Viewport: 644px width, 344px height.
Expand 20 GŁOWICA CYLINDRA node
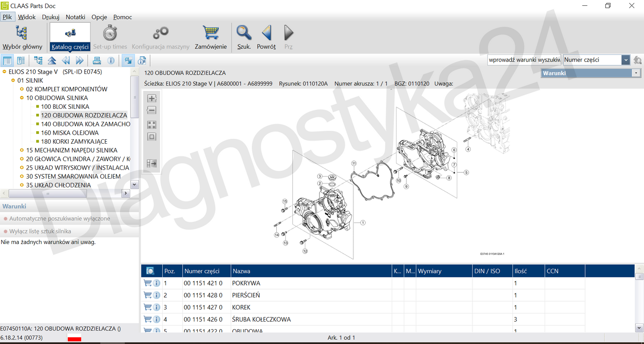pos(22,159)
